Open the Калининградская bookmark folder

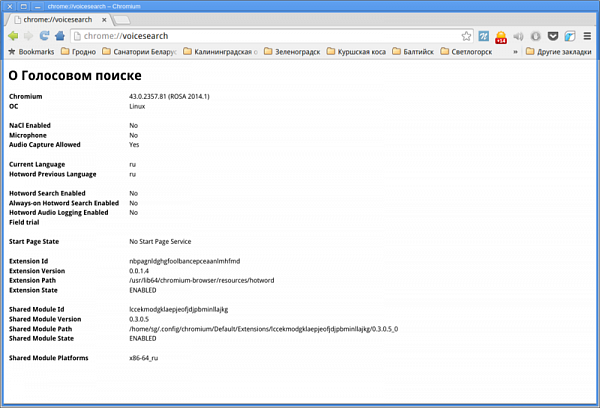220,52
